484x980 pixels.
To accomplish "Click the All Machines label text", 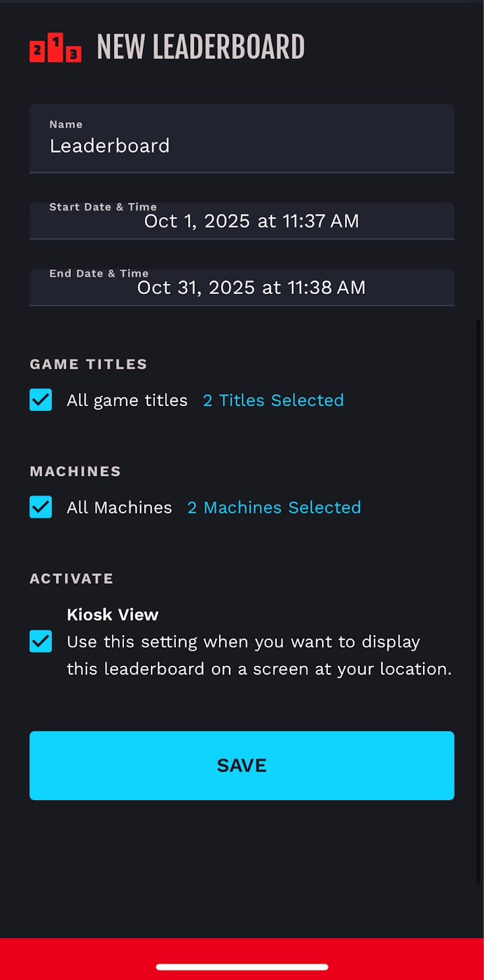I will tap(119, 507).
